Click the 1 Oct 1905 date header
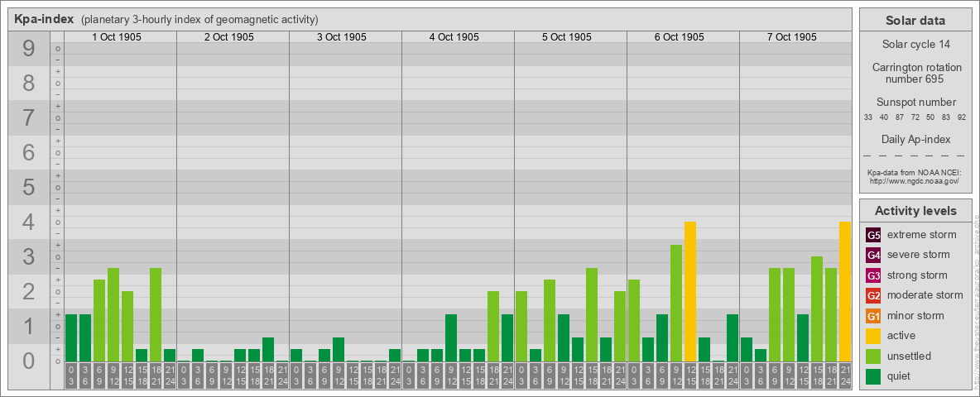Image resolution: width=980 pixels, height=397 pixels. coord(117,37)
